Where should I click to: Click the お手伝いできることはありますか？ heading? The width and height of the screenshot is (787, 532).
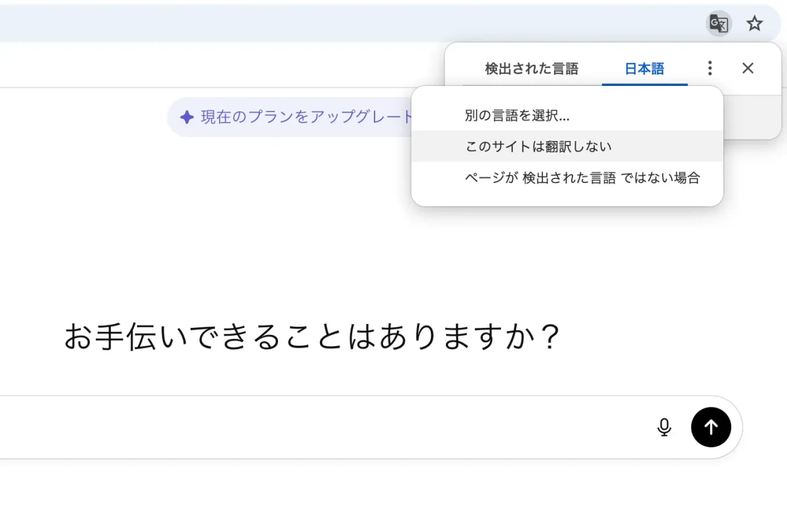tap(312, 338)
